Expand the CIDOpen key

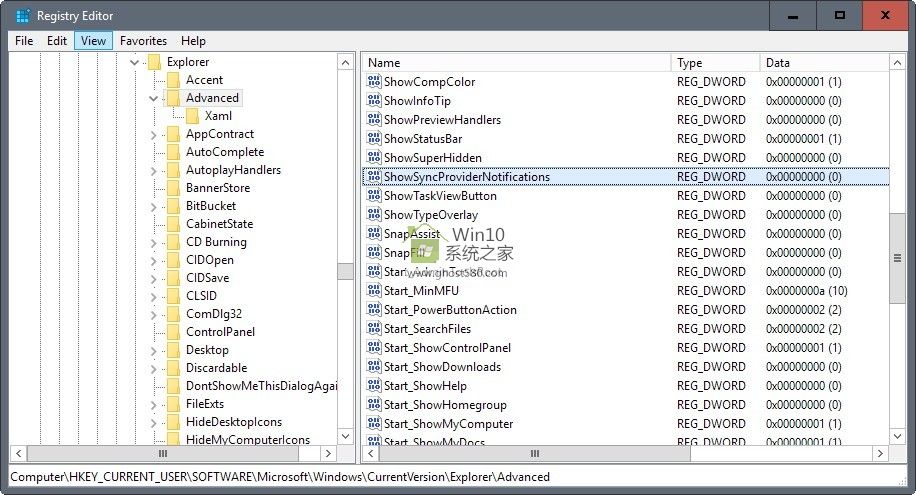tap(154, 261)
